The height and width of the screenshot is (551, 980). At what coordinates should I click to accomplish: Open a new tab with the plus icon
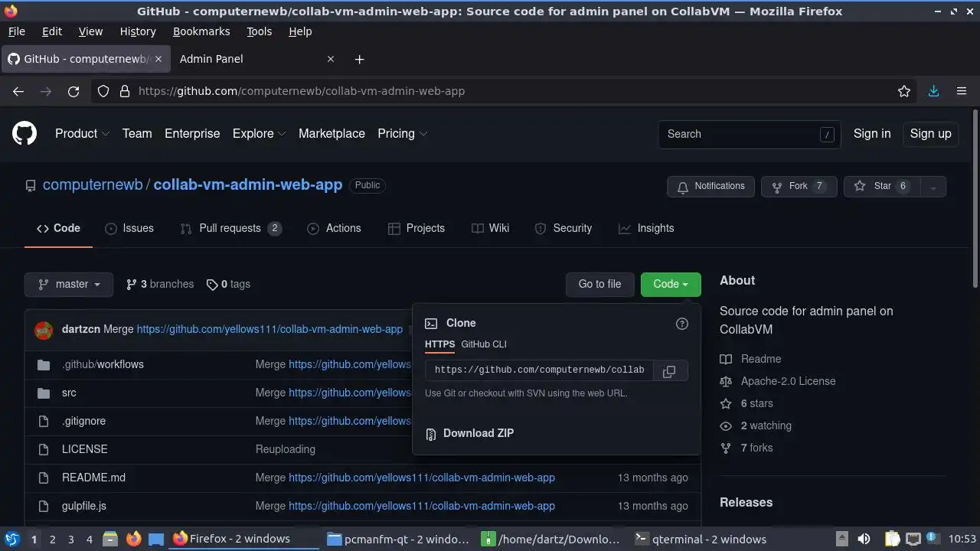click(359, 59)
